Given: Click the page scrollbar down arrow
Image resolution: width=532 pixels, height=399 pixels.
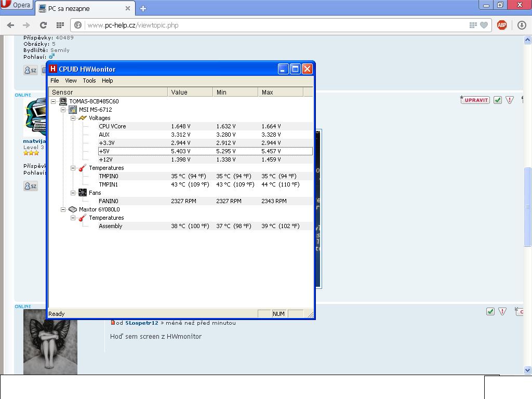Looking at the screenshot, I should tap(528, 370).
